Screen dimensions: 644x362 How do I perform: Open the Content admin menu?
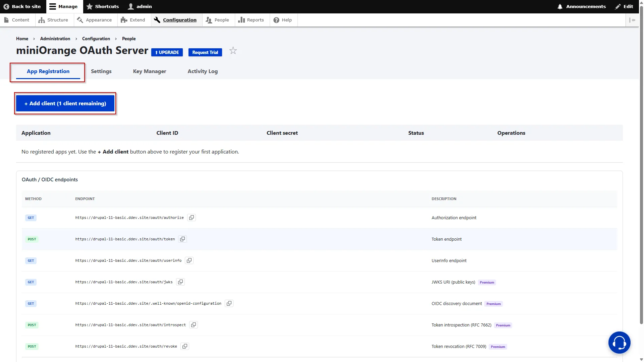[17, 20]
